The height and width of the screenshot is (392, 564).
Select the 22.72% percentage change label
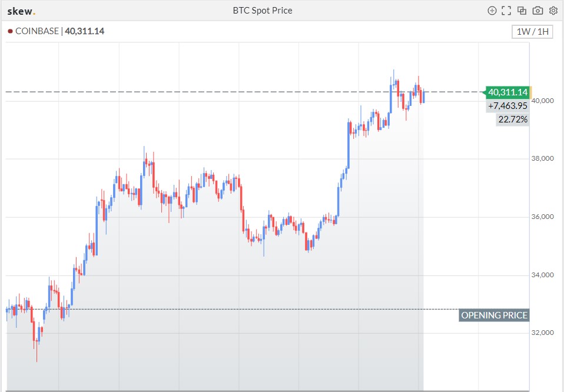(x=512, y=119)
